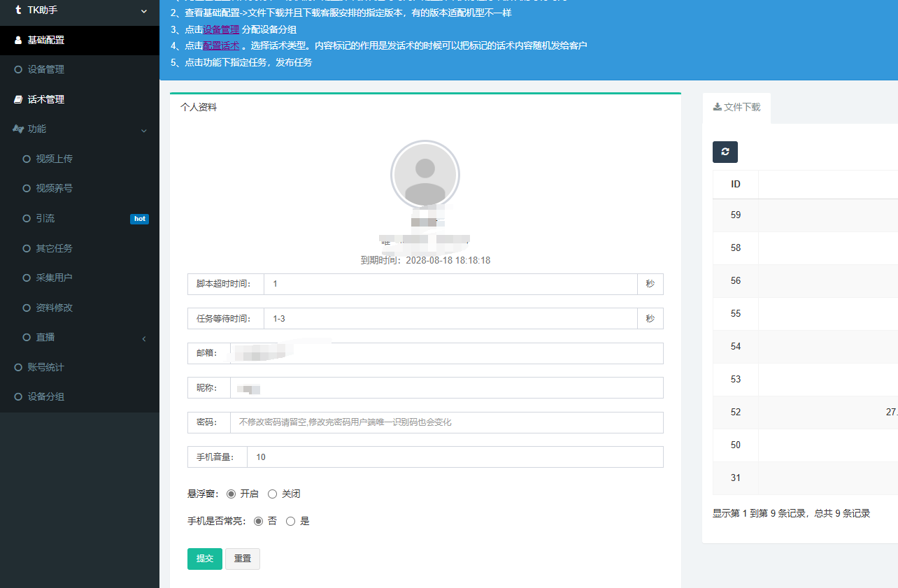Follow the 配置话术 link in instructions
Screen dimensions: 898x588
pos(221,45)
